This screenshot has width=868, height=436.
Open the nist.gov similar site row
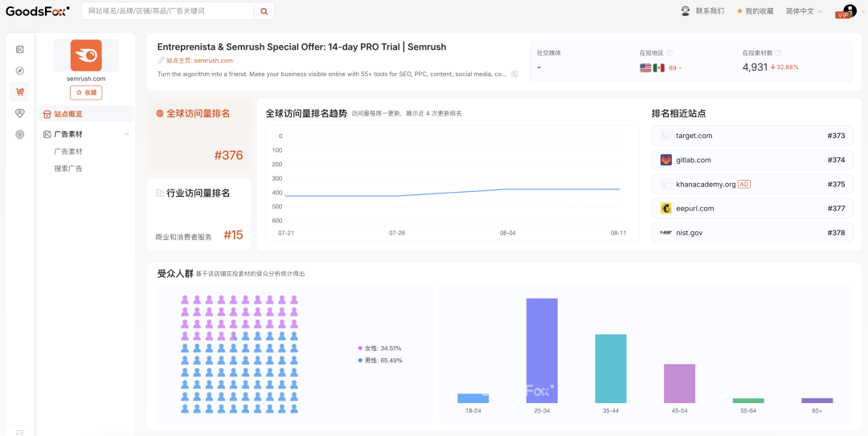[x=753, y=233]
